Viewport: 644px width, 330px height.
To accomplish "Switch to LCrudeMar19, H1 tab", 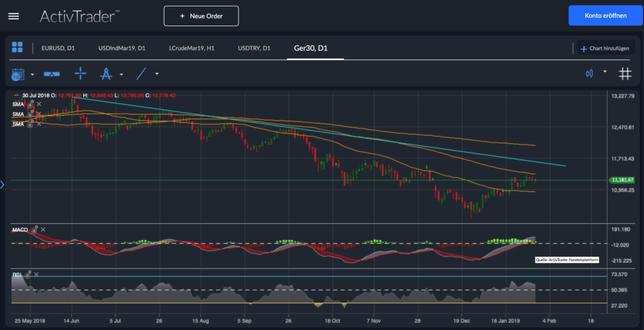I will click(x=191, y=48).
